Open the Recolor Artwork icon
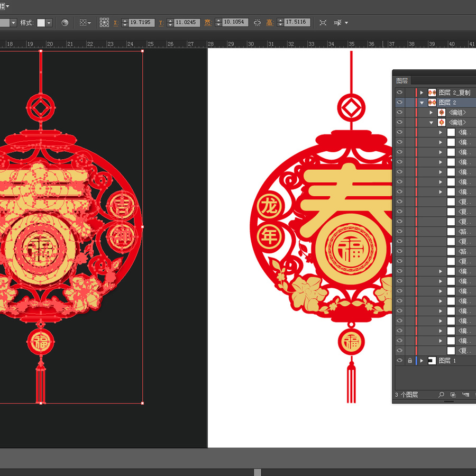Image resolution: width=476 pixels, height=476 pixels. click(x=65, y=22)
